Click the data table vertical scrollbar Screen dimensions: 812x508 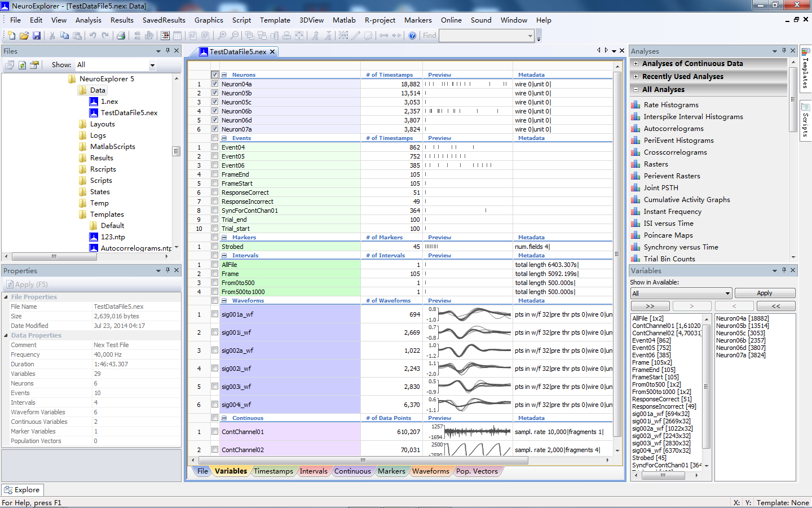click(x=617, y=254)
